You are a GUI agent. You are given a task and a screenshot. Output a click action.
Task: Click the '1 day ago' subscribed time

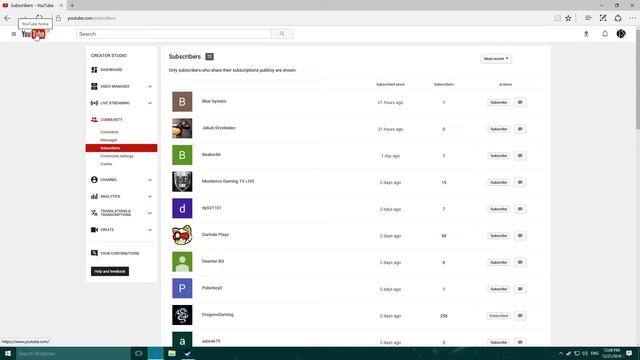390,156
